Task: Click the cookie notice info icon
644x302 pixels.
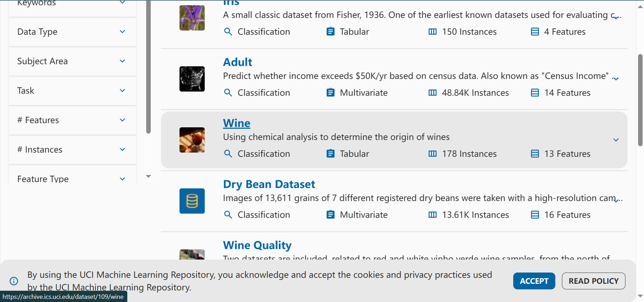Action: 14,281
